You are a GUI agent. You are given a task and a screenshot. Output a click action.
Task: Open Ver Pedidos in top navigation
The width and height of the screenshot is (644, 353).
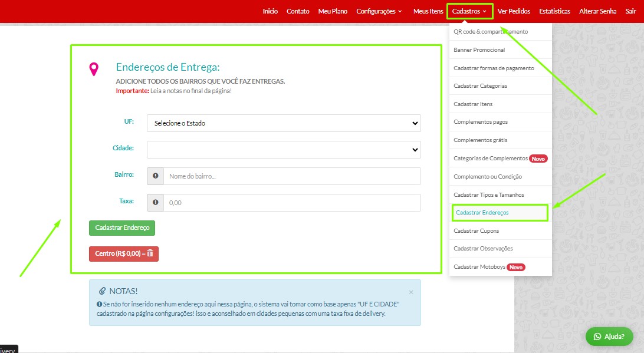point(514,11)
